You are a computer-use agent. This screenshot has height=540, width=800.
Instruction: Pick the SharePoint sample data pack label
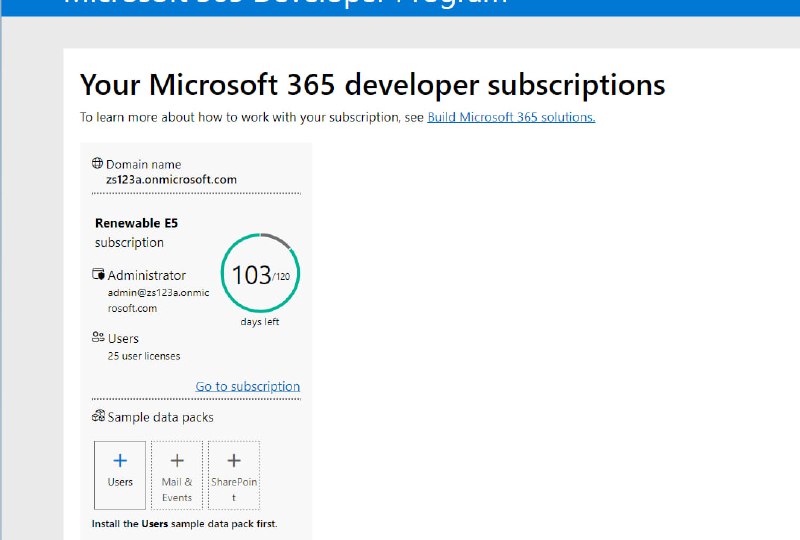[234, 489]
